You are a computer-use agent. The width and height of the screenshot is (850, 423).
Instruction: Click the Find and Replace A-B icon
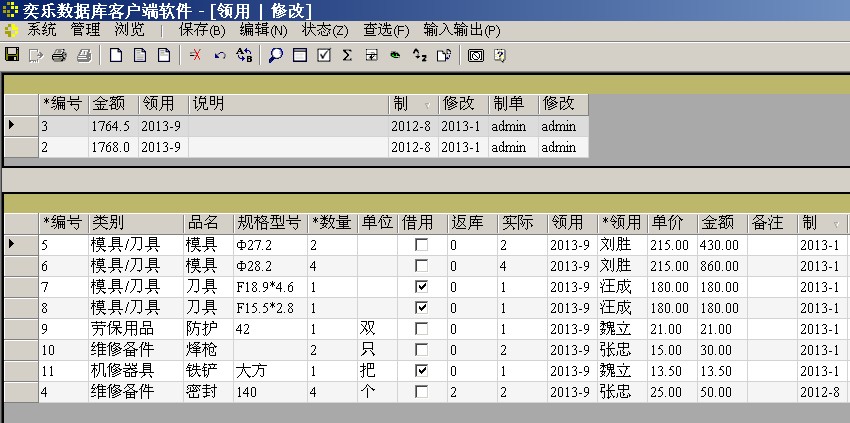(x=243, y=55)
